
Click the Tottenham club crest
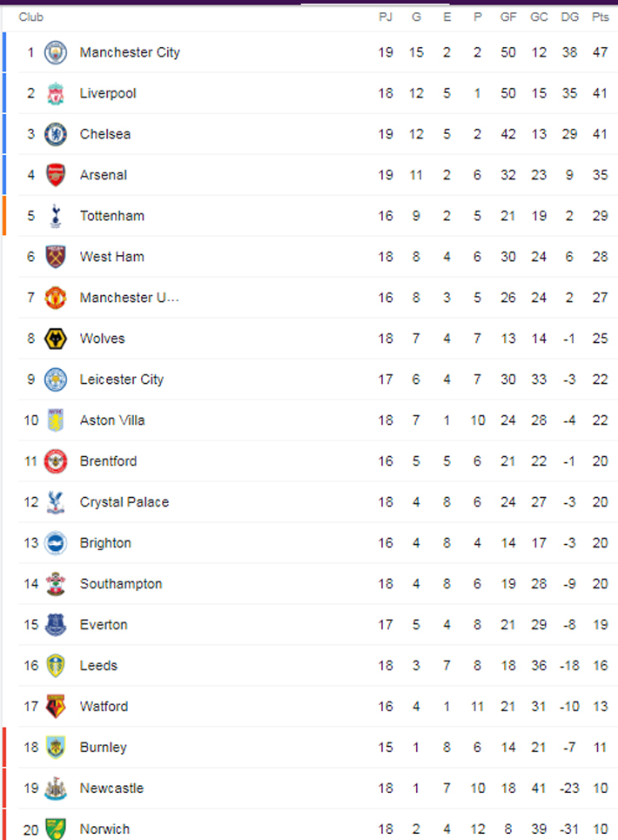pos(56,216)
